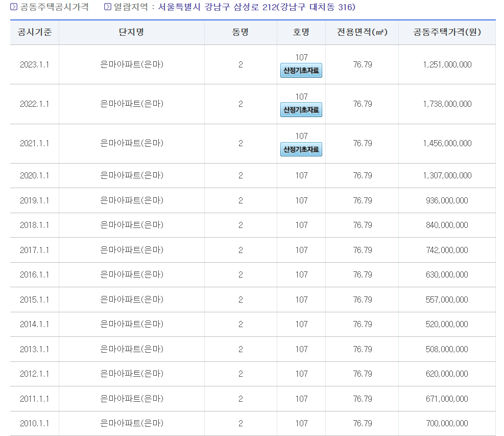
Task: Click the 산정기초자료 button in the 2022 row
Action: [300, 110]
